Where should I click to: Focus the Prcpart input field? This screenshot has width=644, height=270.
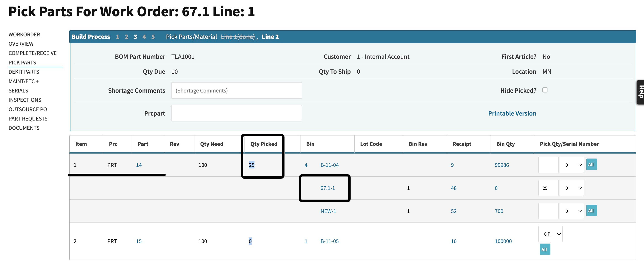coord(236,113)
